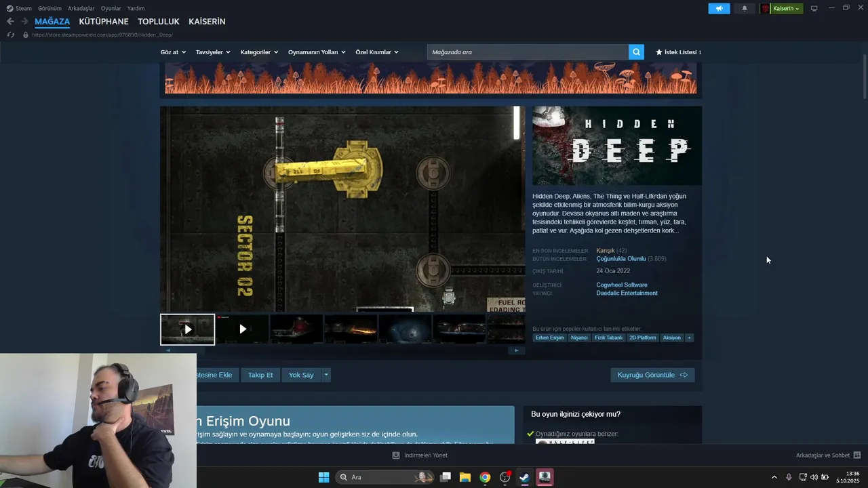Expand the Yok Say options arrow
868x488 pixels.
point(326,375)
